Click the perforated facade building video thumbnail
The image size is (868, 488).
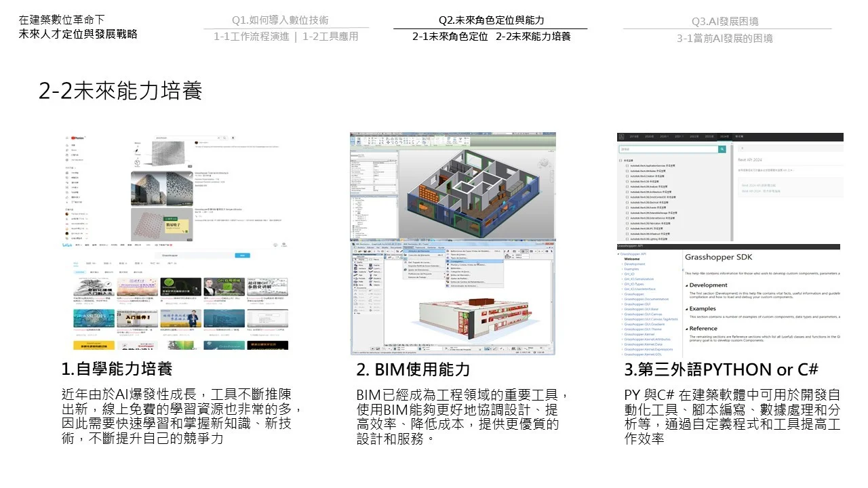click(x=160, y=188)
